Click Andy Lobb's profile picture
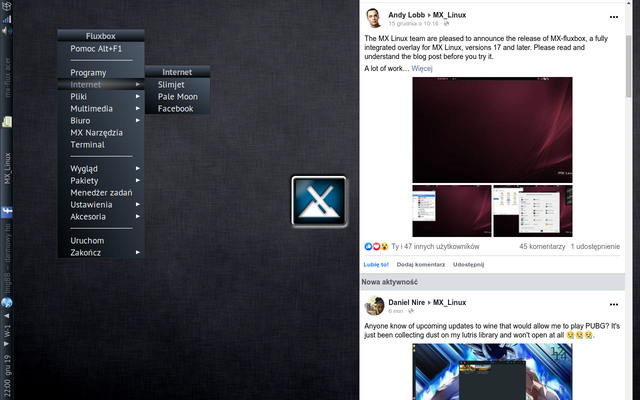Screen dimensions: 640x400 point(374,18)
